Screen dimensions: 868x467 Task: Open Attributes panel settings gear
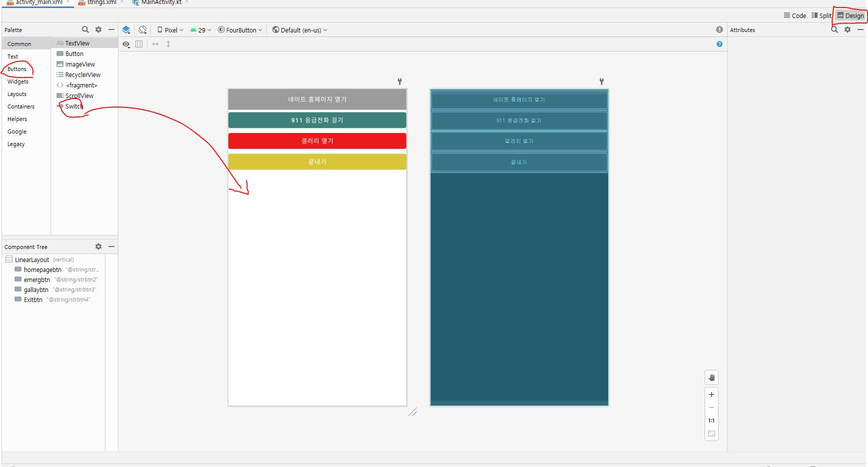tap(848, 29)
